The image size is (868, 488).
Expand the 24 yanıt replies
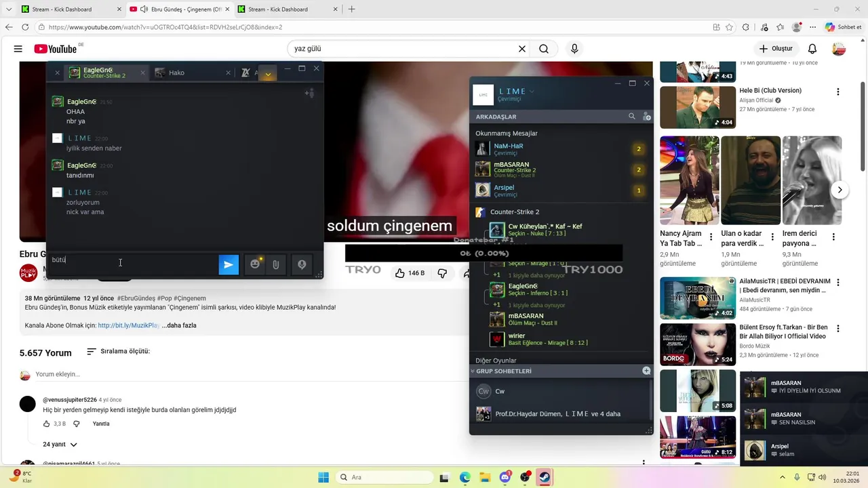60,445
